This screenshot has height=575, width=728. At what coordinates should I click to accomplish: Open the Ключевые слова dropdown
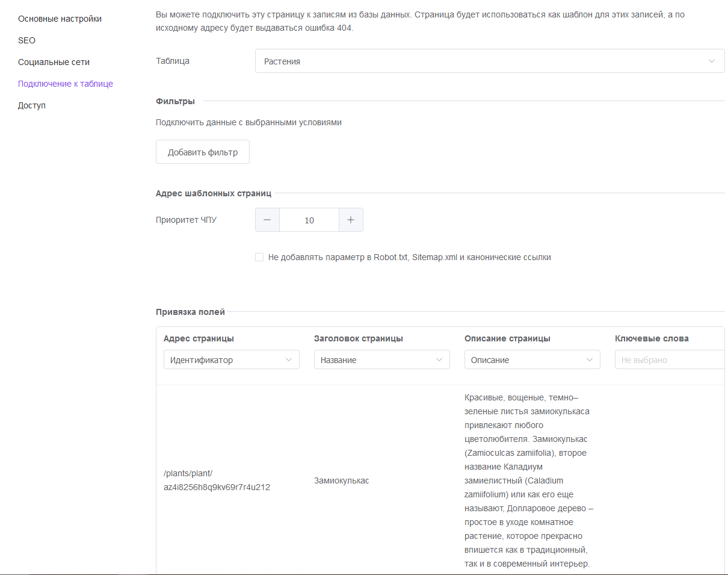coord(671,360)
